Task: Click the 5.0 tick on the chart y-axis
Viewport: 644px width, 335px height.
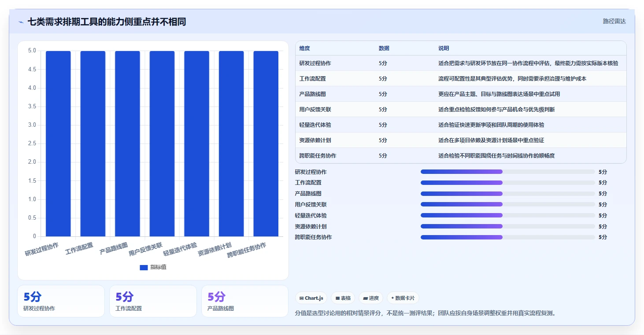Action: point(32,51)
